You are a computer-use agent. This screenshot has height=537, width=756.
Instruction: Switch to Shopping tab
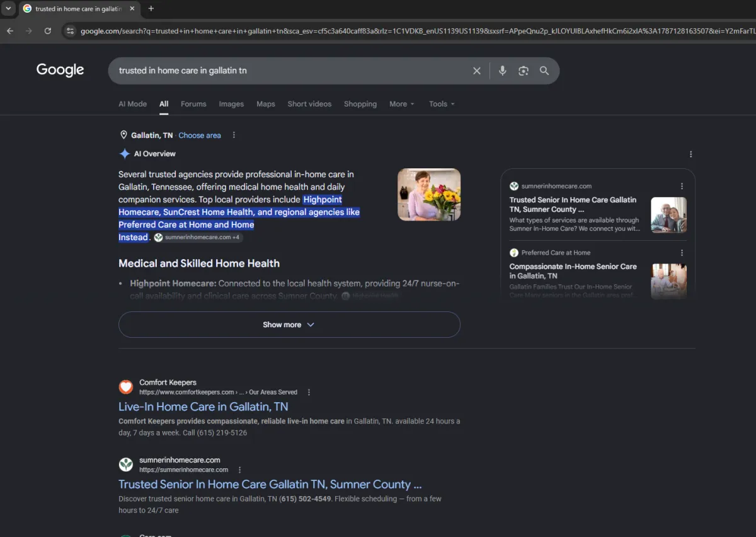click(x=360, y=104)
